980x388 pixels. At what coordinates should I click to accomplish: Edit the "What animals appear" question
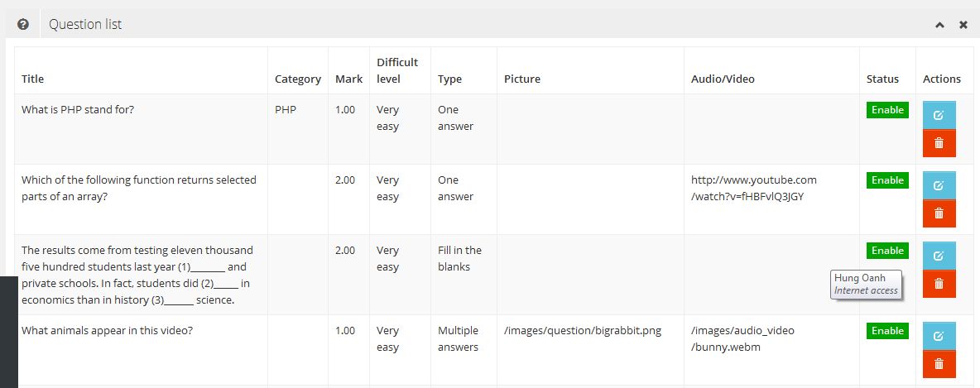coord(939,336)
